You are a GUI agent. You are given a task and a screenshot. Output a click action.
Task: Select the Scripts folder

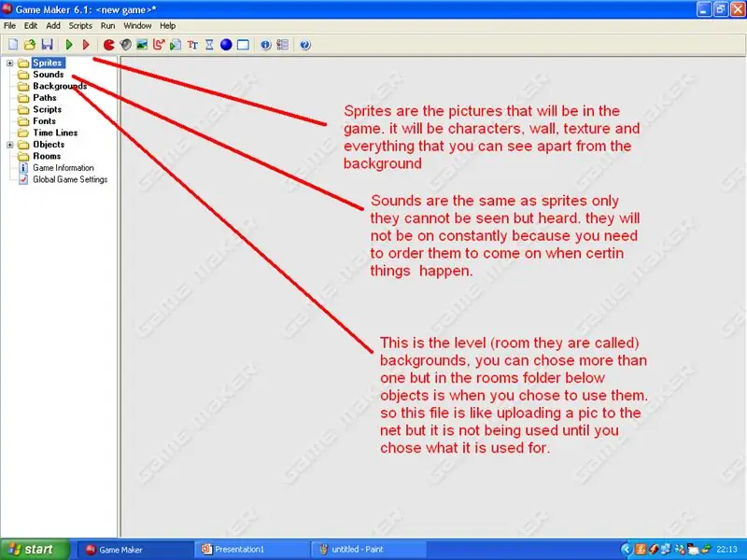click(47, 109)
